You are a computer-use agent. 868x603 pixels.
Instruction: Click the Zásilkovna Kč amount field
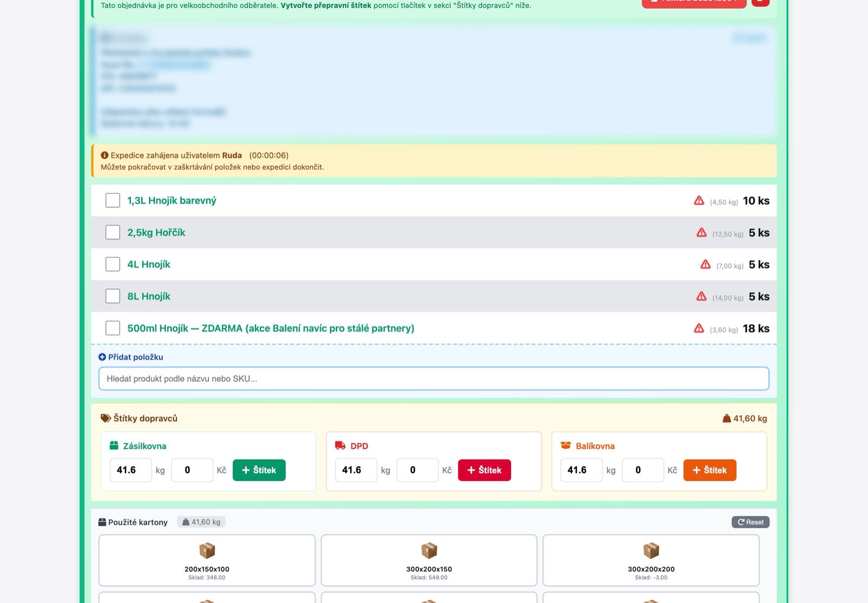pos(192,470)
